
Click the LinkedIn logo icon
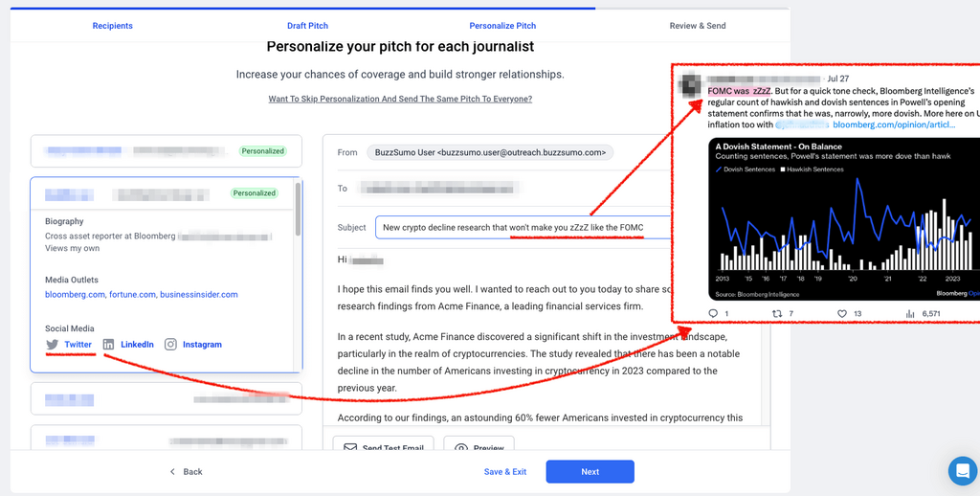coord(109,345)
